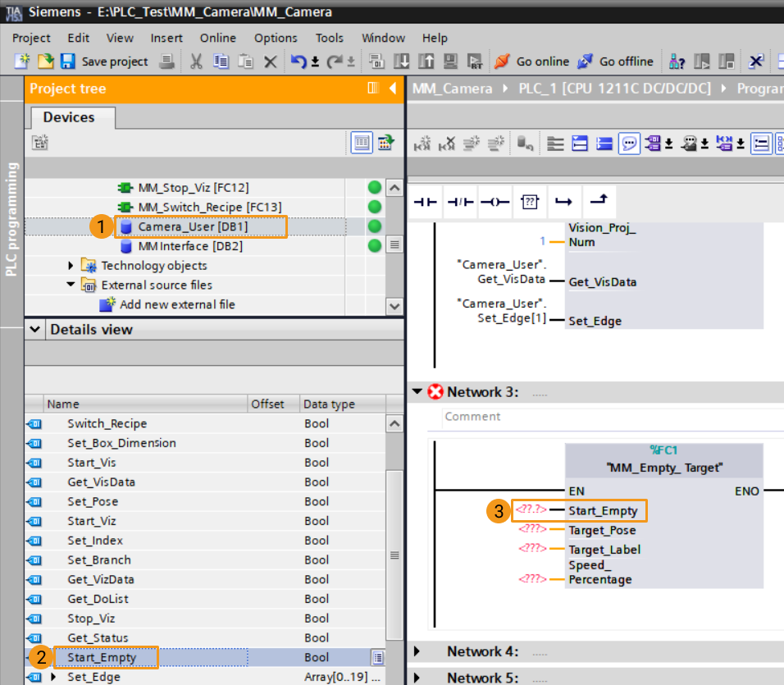Click Go online in the toolbar

coord(531,62)
